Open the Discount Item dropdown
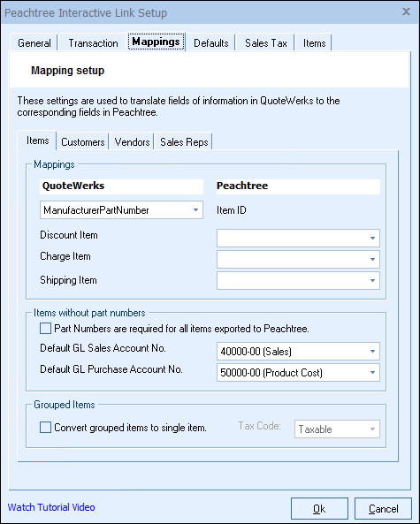This screenshot has width=420, height=524. pyautogui.click(x=298, y=238)
